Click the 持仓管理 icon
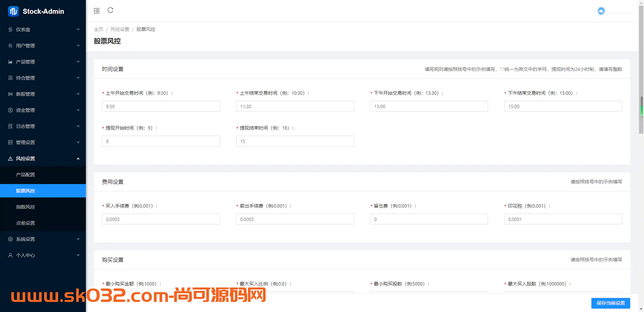Screen dimensions: 644x312 [10, 78]
